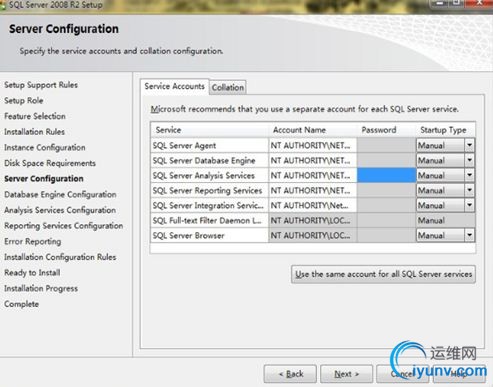Open Startup Type dropdown for SQL Server Browser
Screen dimensions: 493x387
pyautogui.click(x=469, y=235)
